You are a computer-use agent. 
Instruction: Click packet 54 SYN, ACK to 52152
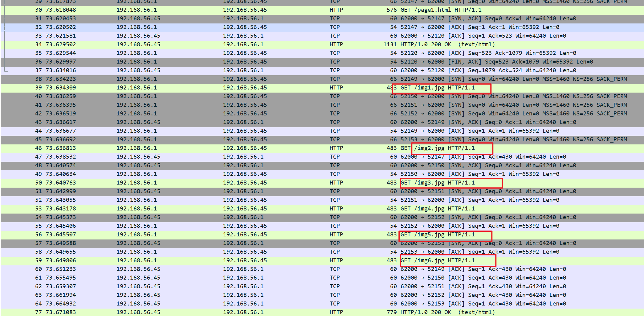tap(322, 217)
